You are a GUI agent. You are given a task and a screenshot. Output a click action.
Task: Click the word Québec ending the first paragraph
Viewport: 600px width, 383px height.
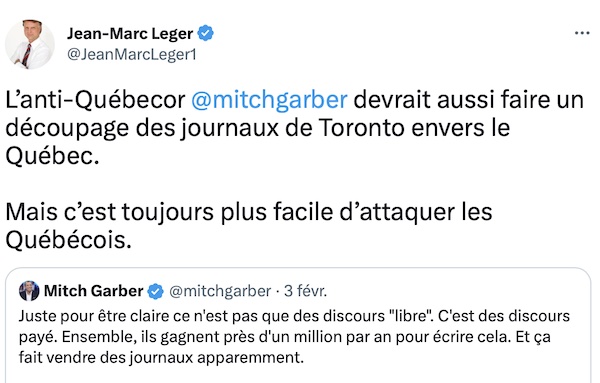52,156
